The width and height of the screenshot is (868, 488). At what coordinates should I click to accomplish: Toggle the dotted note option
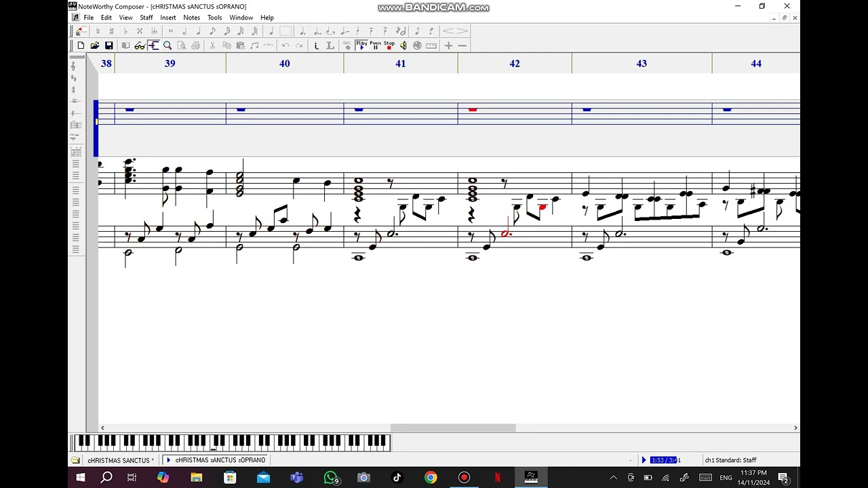tap(302, 30)
